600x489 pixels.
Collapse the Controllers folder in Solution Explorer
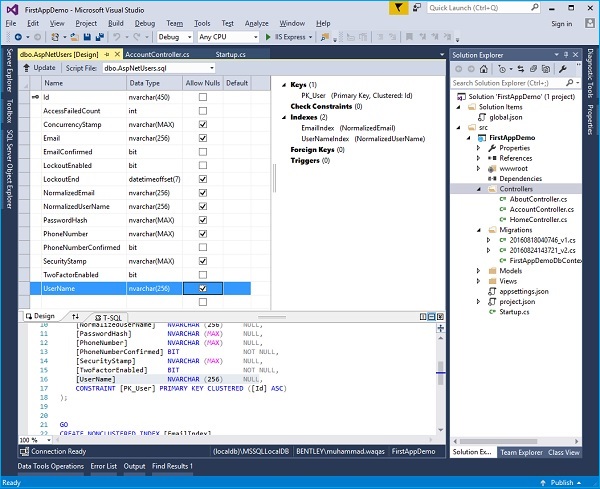pyautogui.click(x=479, y=187)
